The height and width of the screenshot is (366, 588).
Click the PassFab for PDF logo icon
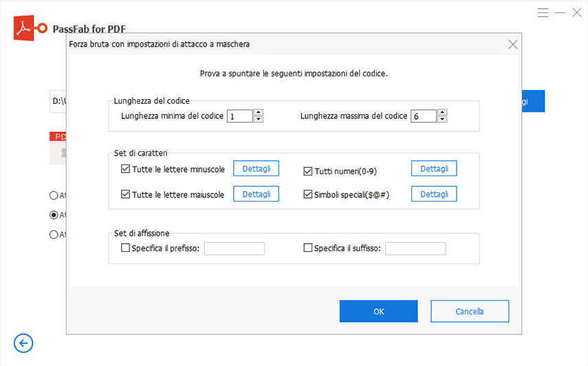click(x=30, y=28)
